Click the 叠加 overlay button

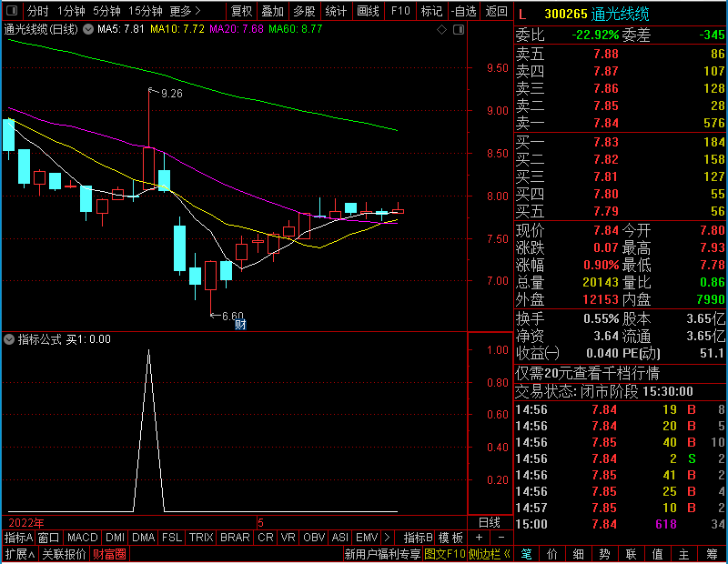pos(272,11)
